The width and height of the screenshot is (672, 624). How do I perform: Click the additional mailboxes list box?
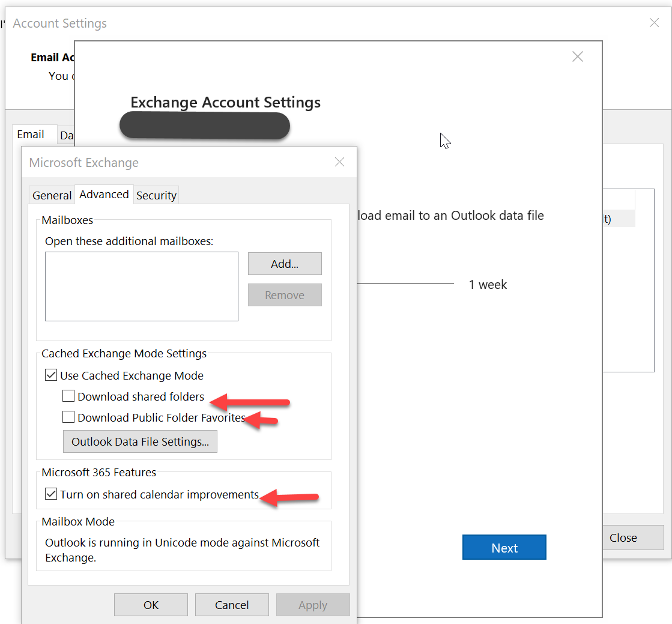(141, 286)
